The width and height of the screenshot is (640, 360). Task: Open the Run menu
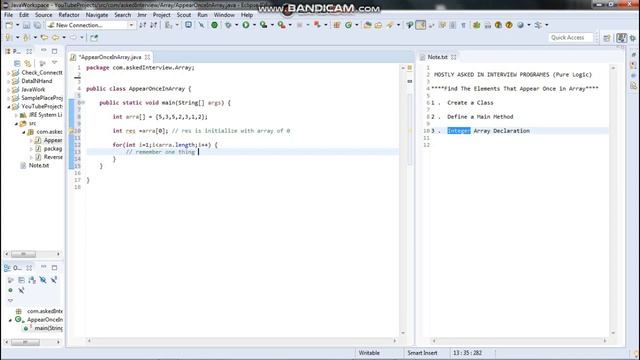click(x=202, y=15)
